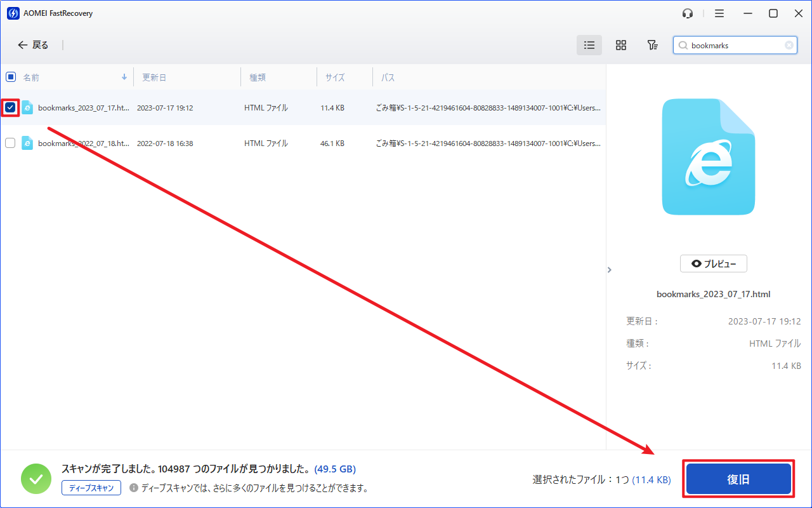
Task: Sort by the 更新日 column header
Action: [x=154, y=77]
